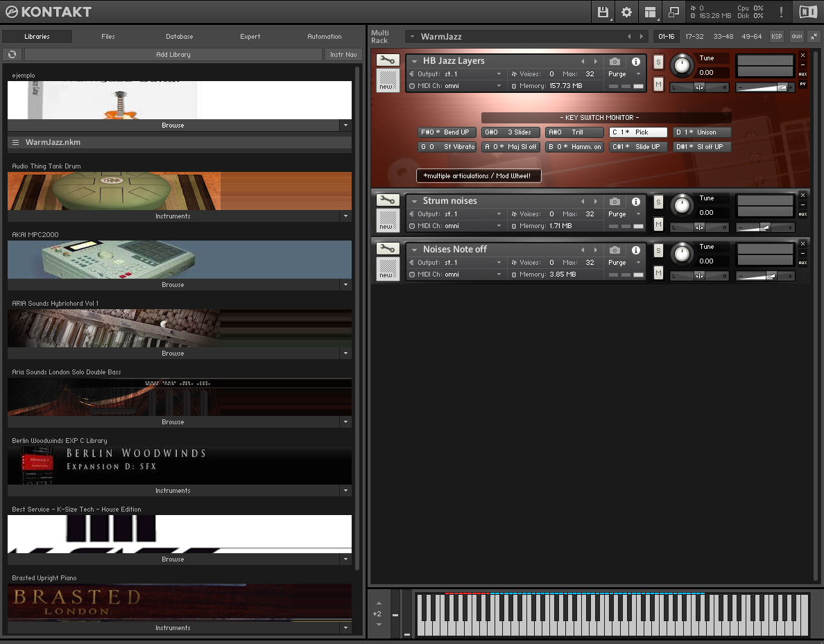Switch to the Expert tab
This screenshot has width=824, height=644.
click(250, 36)
